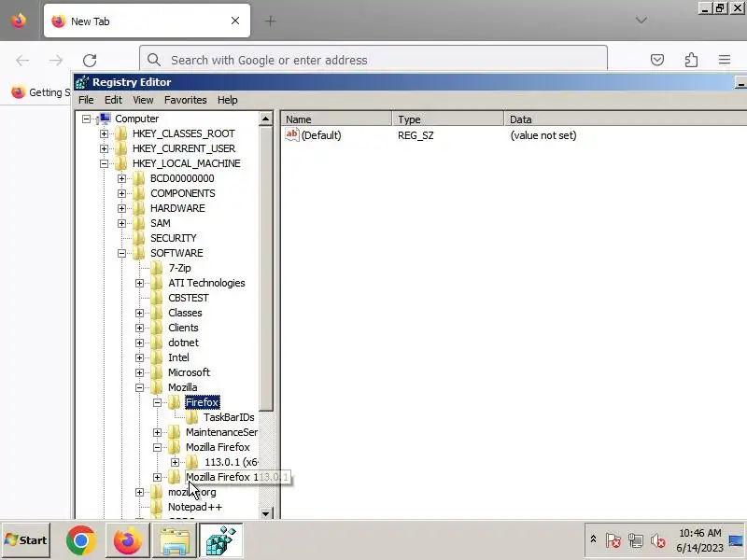Image resolution: width=747 pixels, height=560 pixels.
Task: Collapse the Firefox key
Action: coord(157,403)
